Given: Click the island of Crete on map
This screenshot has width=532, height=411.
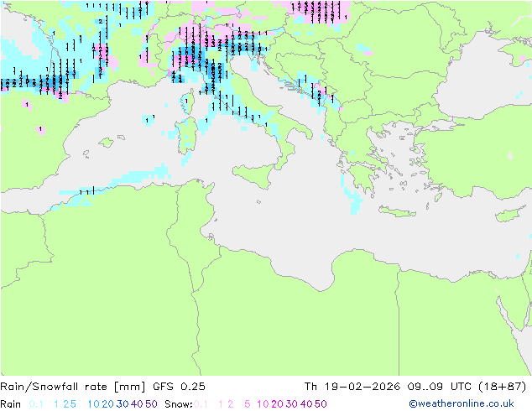Looking at the screenshot, I should (397, 211).
